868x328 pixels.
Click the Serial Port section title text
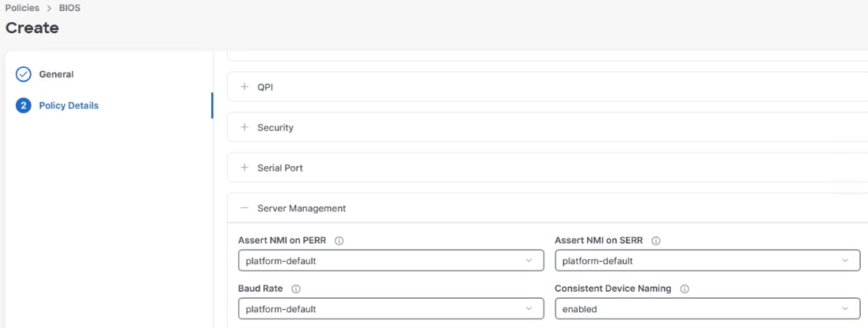click(280, 168)
